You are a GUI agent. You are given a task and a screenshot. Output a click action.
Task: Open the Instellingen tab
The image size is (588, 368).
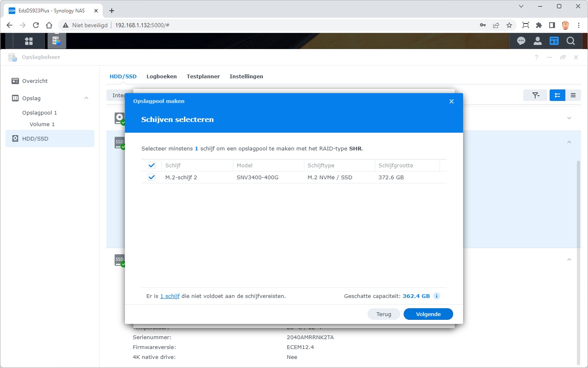tap(246, 76)
